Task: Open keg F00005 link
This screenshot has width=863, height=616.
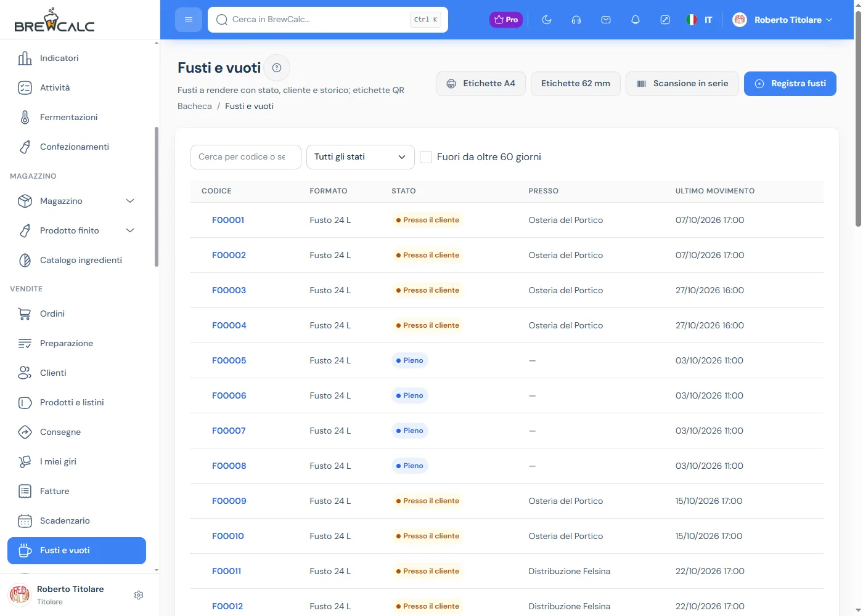Action: pyautogui.click(x=229, y=360)
